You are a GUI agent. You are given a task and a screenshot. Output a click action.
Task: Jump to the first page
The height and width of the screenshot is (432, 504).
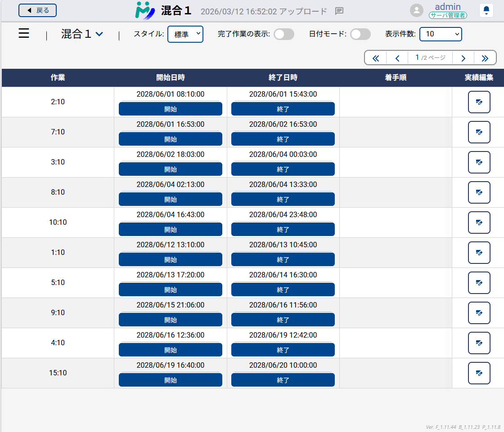376,58
